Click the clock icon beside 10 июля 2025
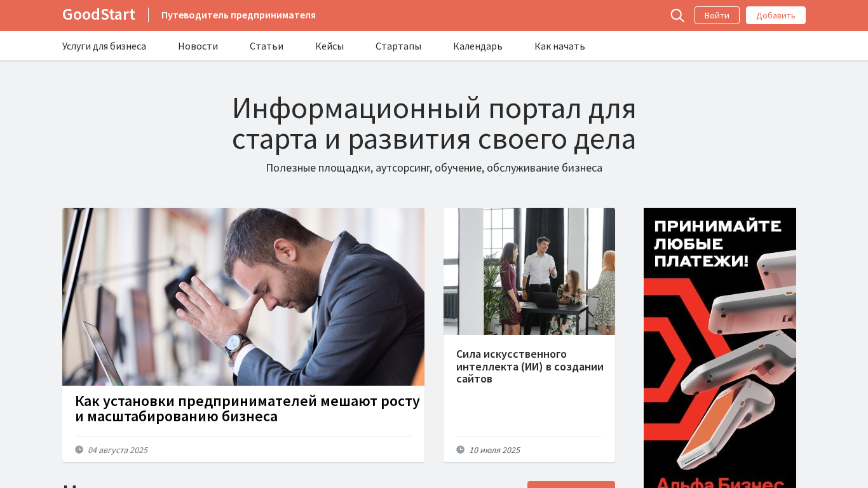Image resolution: width=868 pixels, height=488 pixels. click(x=460, y=449)
